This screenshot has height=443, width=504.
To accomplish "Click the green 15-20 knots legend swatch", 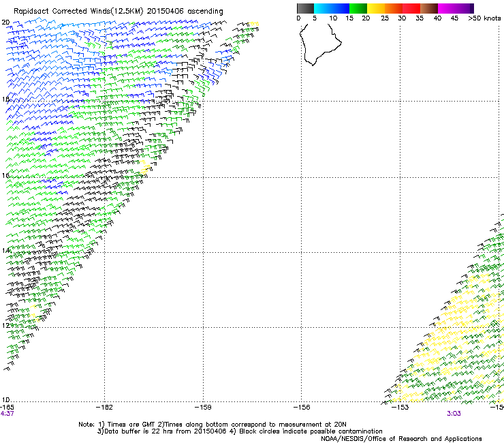I will [358, 8].
